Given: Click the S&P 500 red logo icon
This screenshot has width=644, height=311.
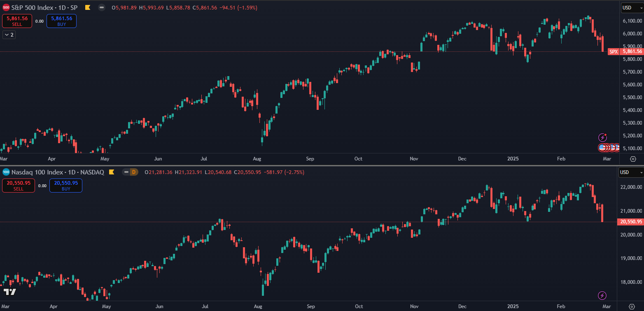Looking at the screenshot, I should coord(6,7).
